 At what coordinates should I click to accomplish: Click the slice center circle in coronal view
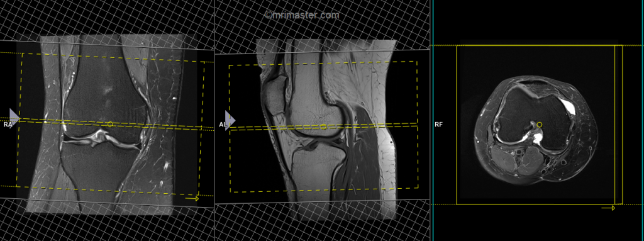(110, 124)
